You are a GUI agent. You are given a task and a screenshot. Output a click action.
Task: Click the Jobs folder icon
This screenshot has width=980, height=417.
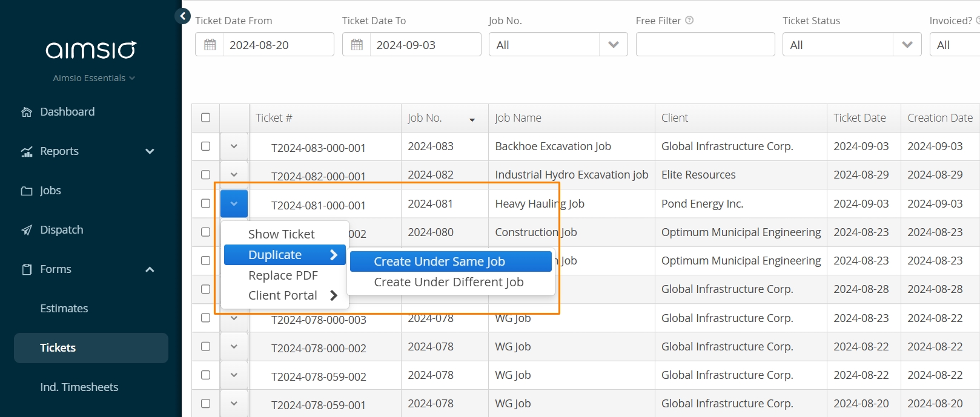[x=27, y=191]
